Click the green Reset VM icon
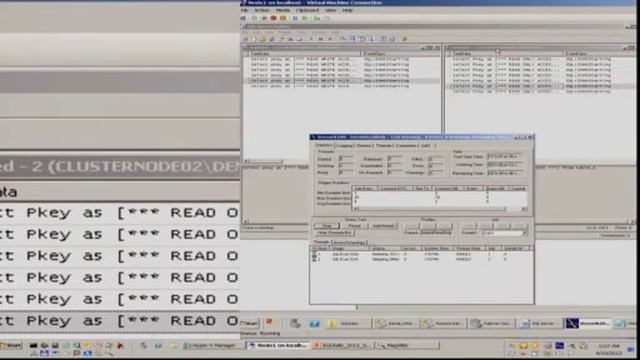The height and width of the screenshot is (360, 640). click(304, 18)
